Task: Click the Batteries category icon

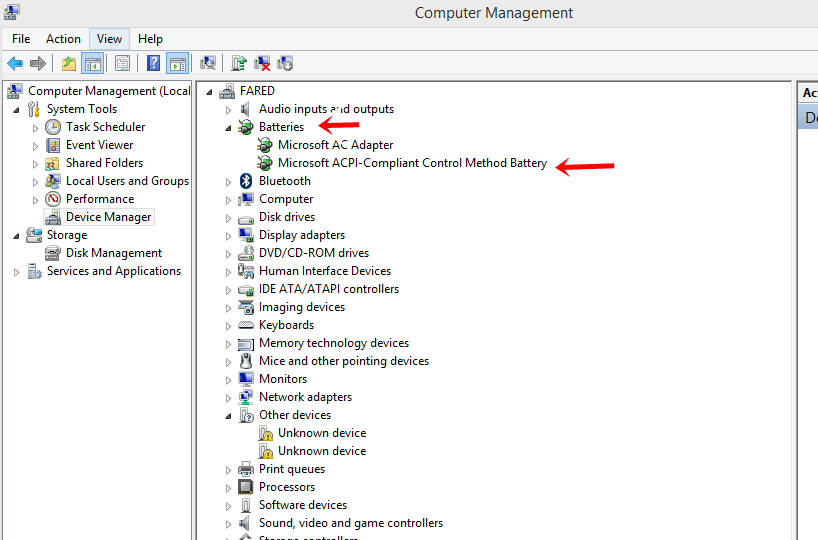Action: click(246, 127)
